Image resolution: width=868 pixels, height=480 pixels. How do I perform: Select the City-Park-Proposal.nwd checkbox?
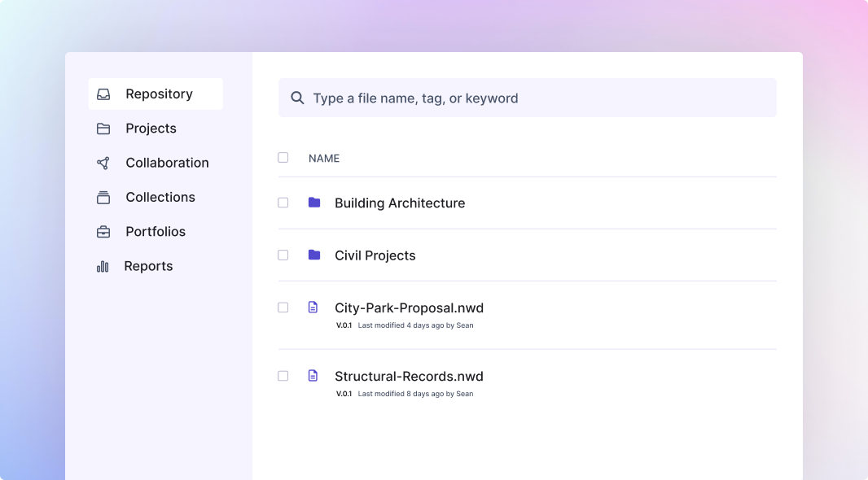point(283,308)
